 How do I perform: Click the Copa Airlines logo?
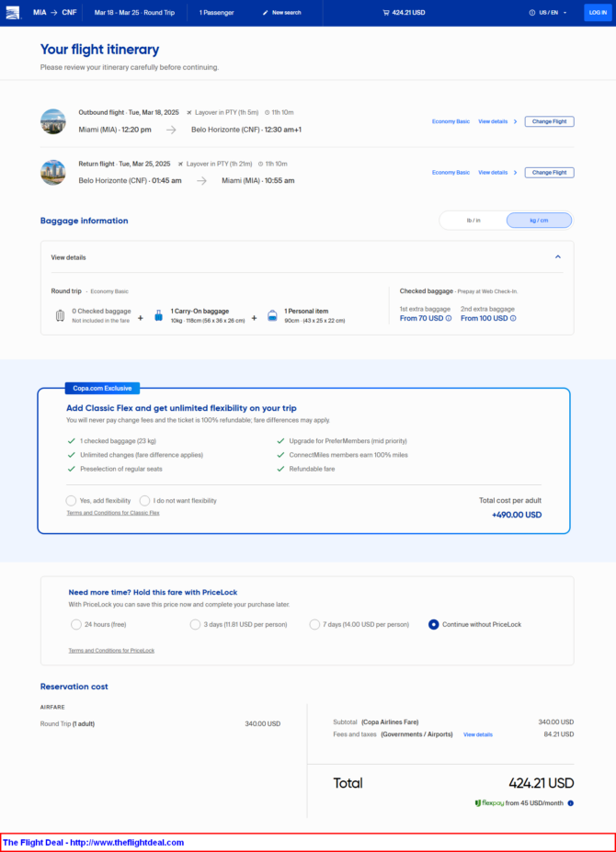coord(13,13)
